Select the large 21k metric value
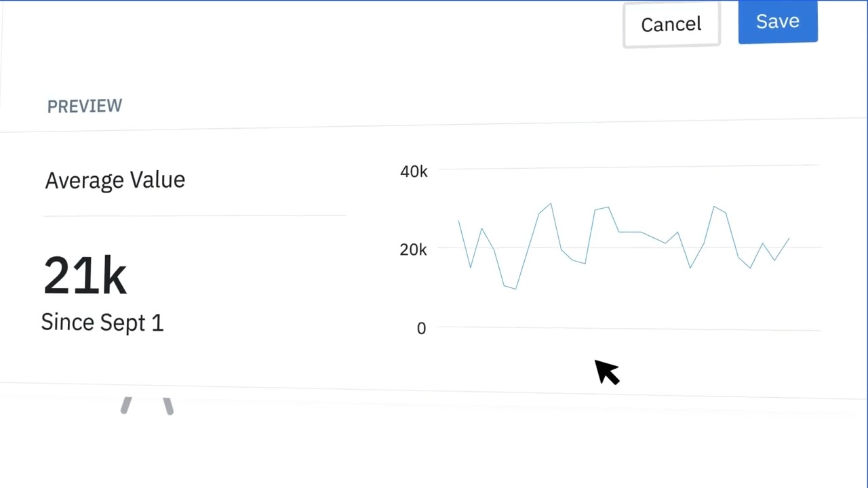This screenshot has width=868, height=488. (x=85, y=275)
